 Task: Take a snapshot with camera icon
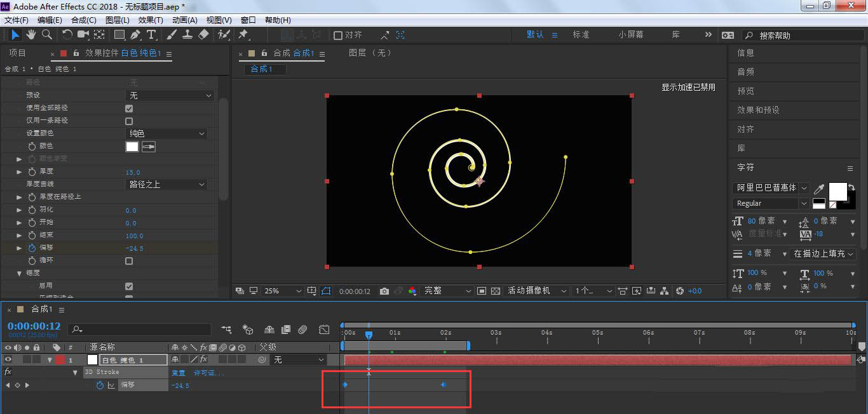point(384,291)
